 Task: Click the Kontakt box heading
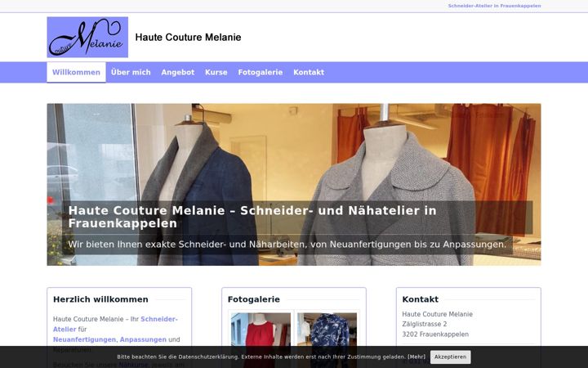coord(420,299)
